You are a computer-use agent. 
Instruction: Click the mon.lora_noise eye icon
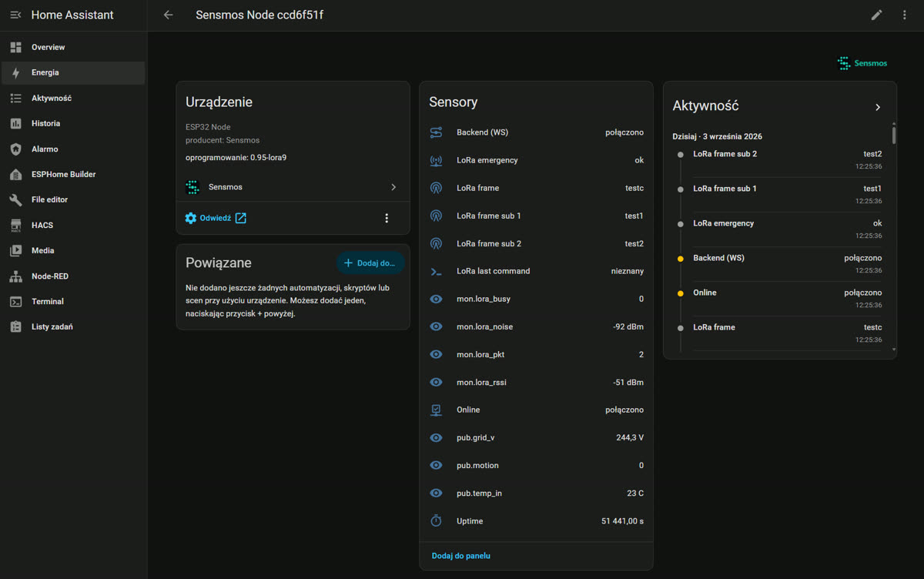click(x=436, y=326)
